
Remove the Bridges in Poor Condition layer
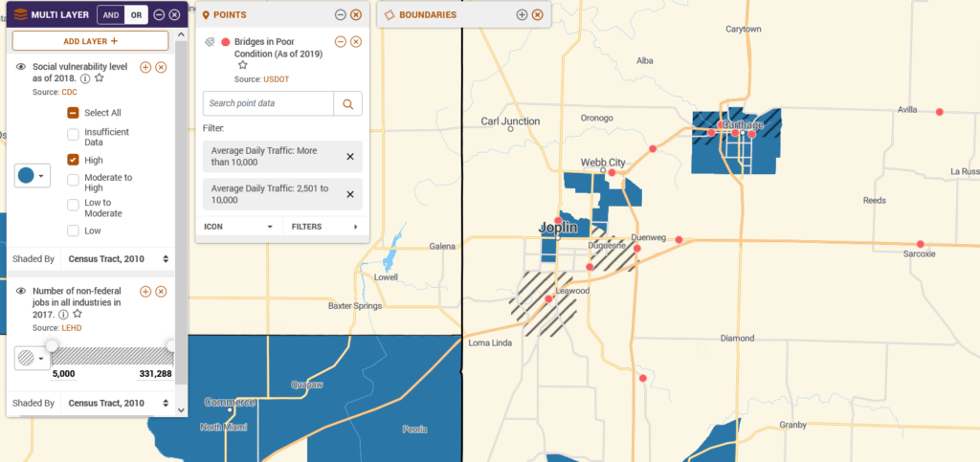356,42
